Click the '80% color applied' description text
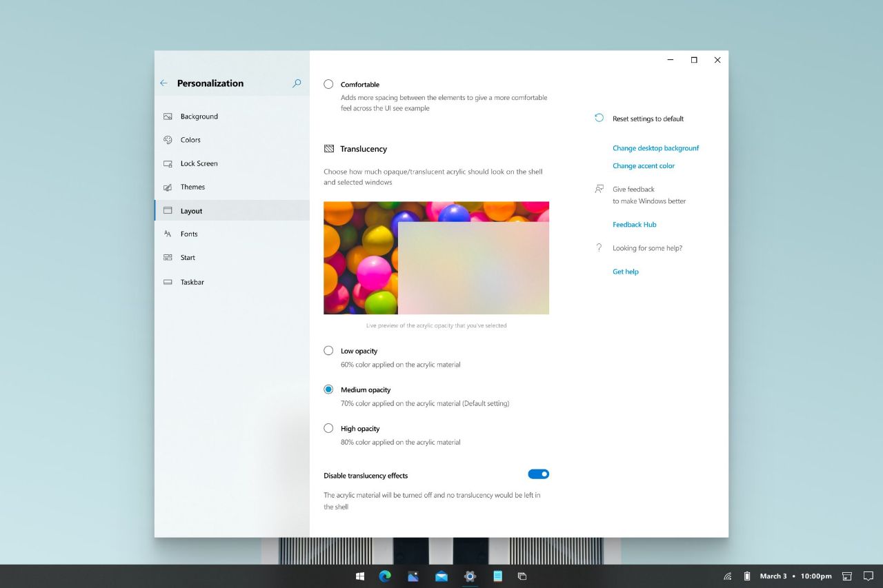Image resolution: width=883 pixels, height=588 pixels. point(400,443)
